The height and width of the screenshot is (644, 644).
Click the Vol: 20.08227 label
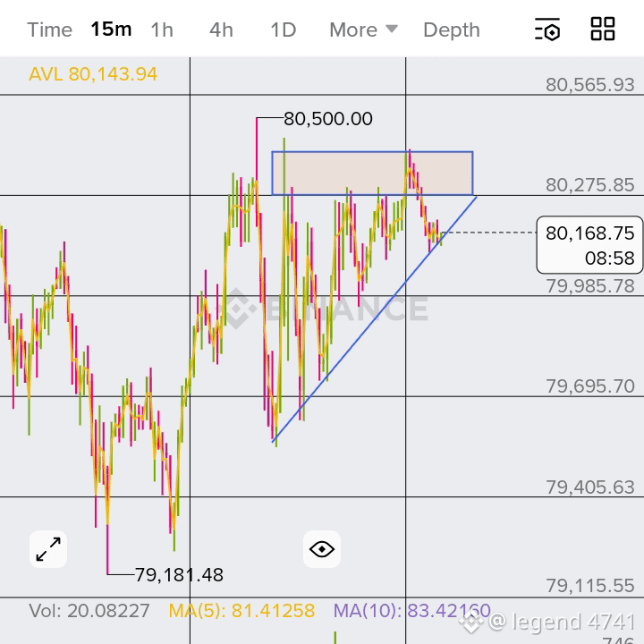click(x=89, y=611)
